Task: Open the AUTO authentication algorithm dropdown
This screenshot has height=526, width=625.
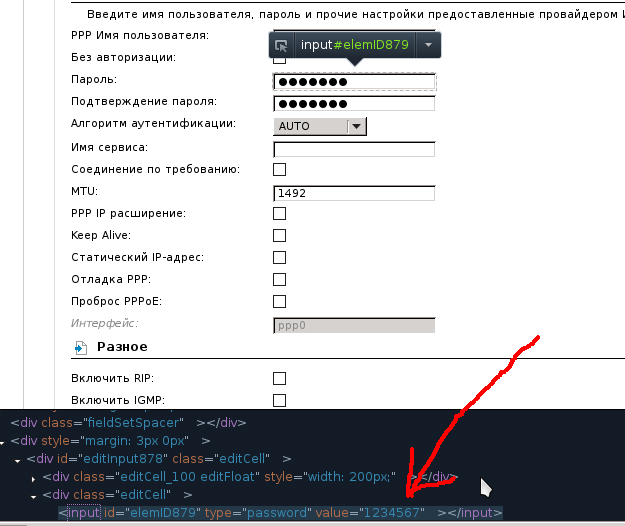Action: 320,126
